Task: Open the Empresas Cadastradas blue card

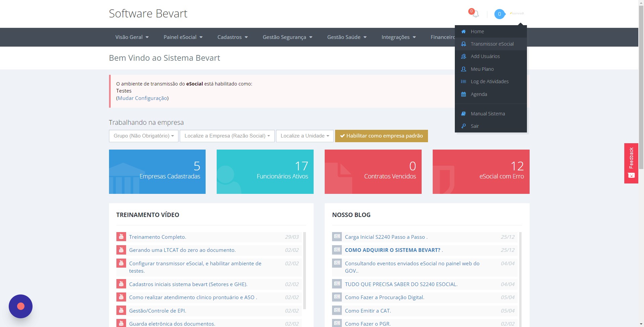Action: tap(157, 172)
